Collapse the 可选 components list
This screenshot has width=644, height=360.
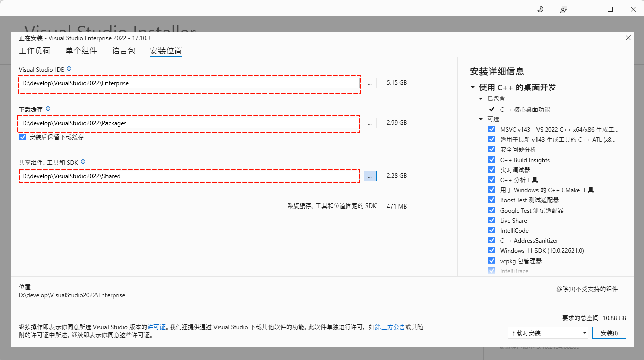pyautogui.click(x=481, y=119)
